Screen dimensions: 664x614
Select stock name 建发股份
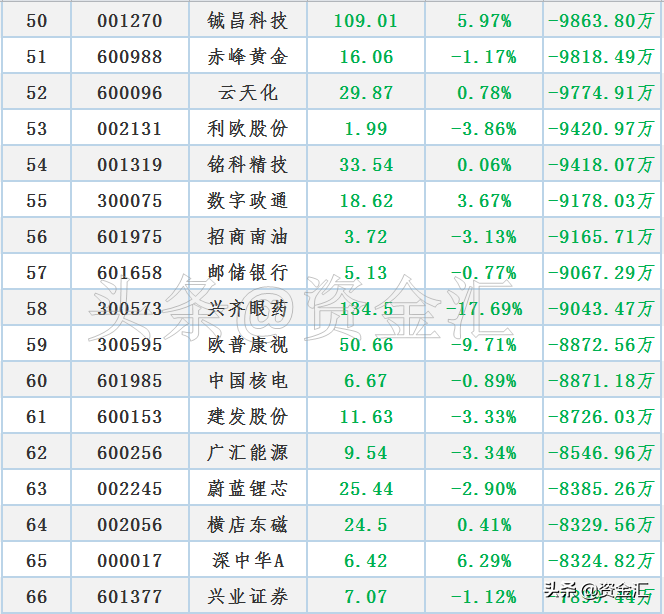[x=247, y=417]
